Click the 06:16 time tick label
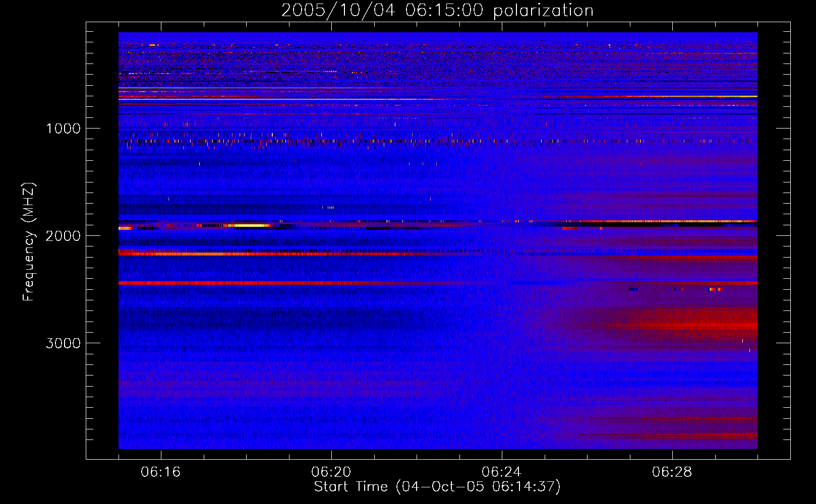 (x=161, y=472)
